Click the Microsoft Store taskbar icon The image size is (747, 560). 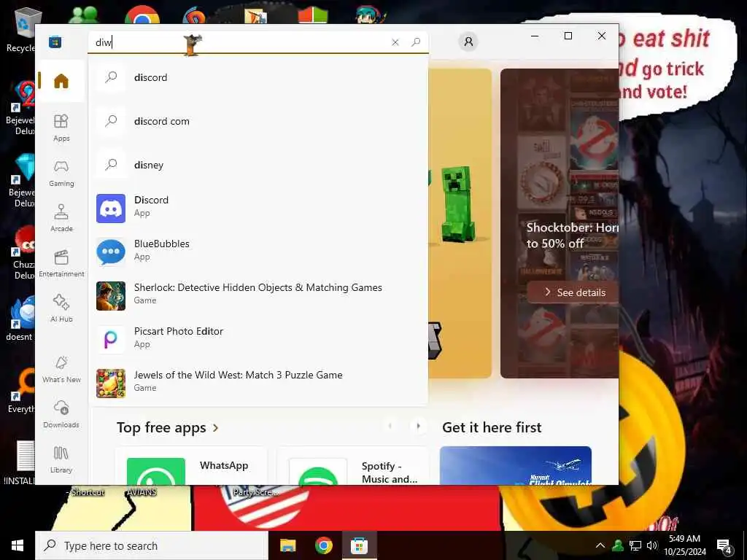359,545
